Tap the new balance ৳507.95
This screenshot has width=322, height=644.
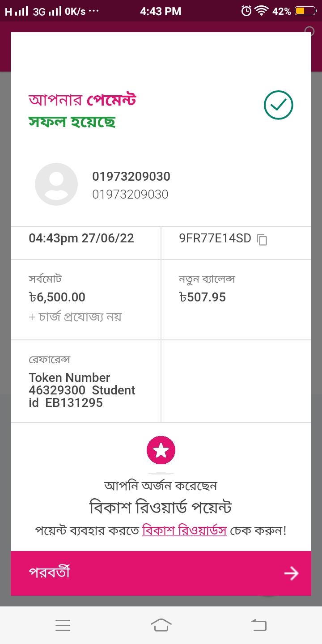[x=202, y=297]
